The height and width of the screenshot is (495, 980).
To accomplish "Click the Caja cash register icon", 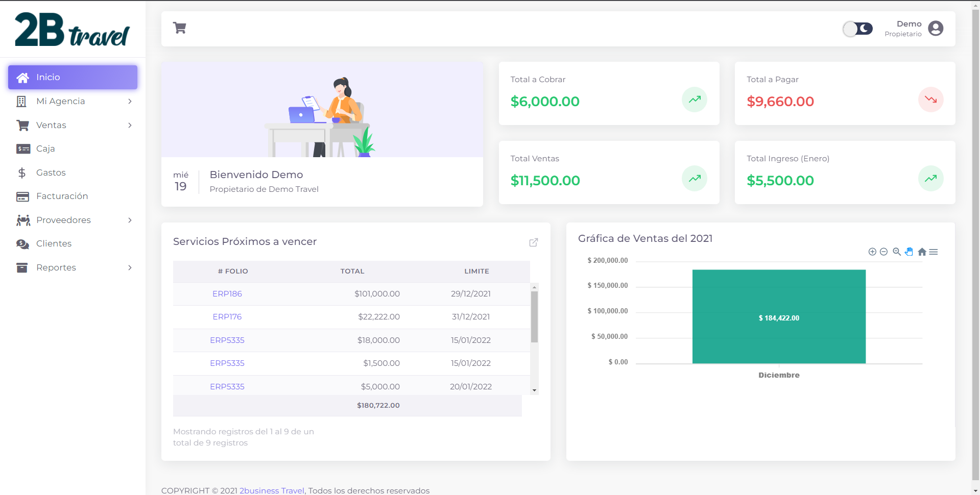I will click(23, 149).
